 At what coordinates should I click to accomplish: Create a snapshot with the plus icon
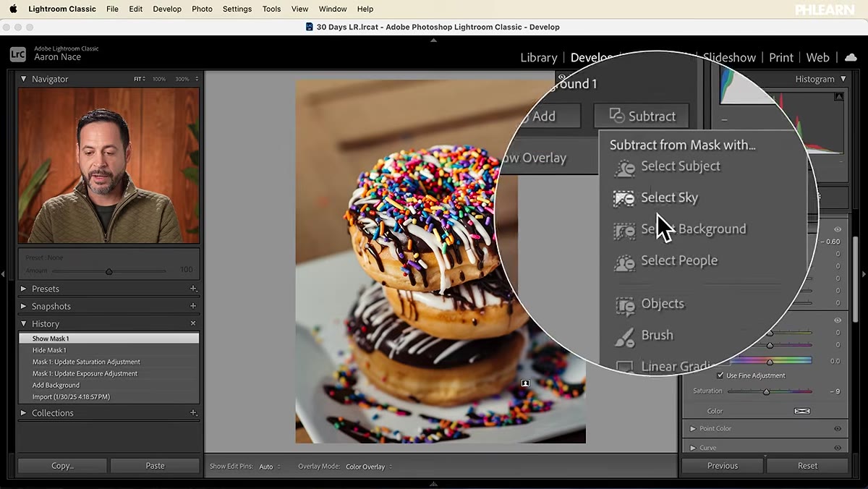[x=193, y=306]
